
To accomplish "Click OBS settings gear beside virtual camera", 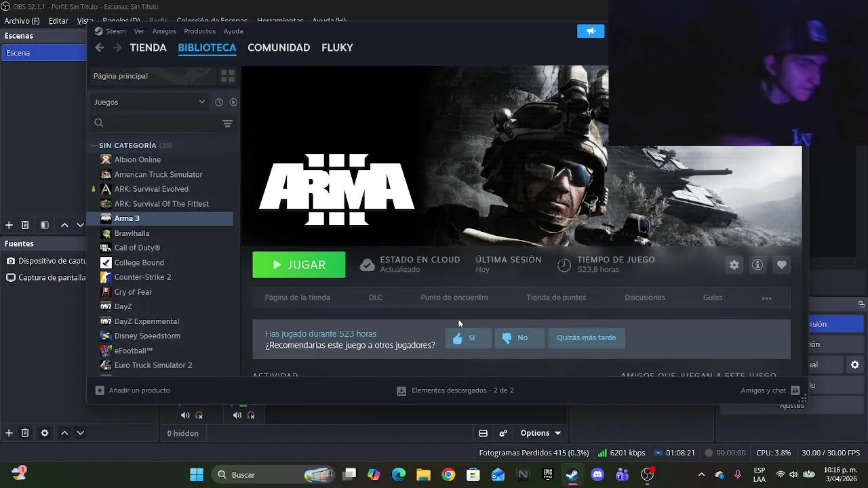I will tap(854, 365).
